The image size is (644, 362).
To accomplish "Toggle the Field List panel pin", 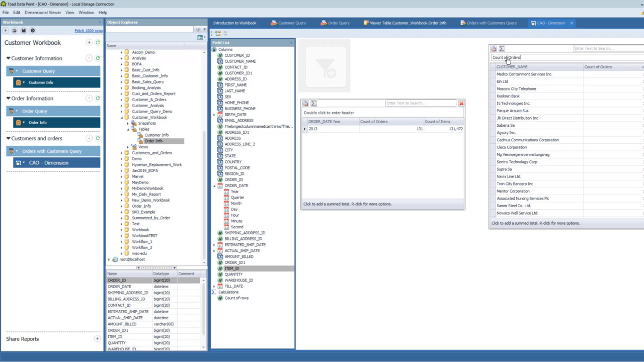I will [x=291, y=43].
